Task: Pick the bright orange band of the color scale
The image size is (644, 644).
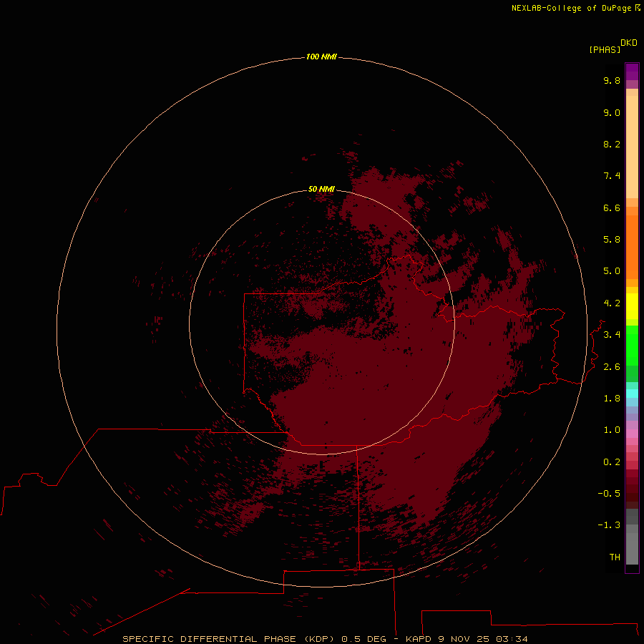Action: [x=632, y=247]
